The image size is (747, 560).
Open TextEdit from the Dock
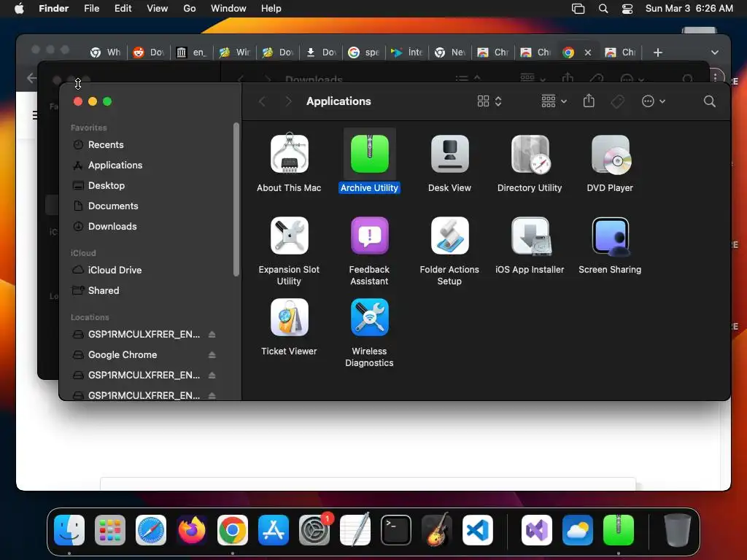click(x=355, y=530)
